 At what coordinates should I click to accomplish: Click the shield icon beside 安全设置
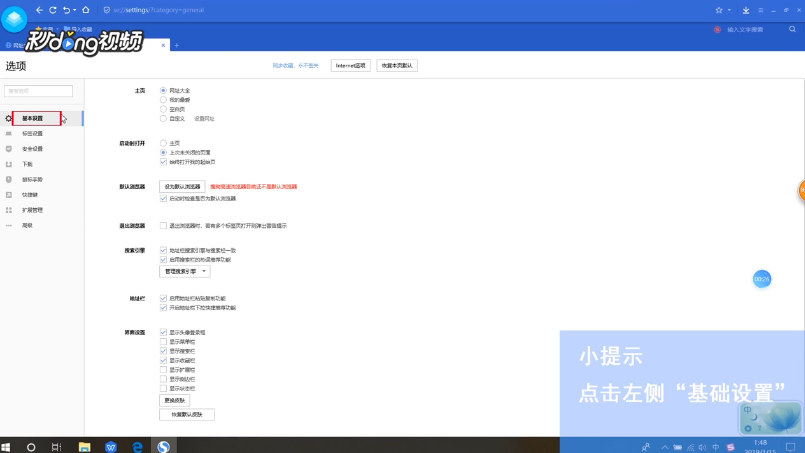tap(8, 149)
